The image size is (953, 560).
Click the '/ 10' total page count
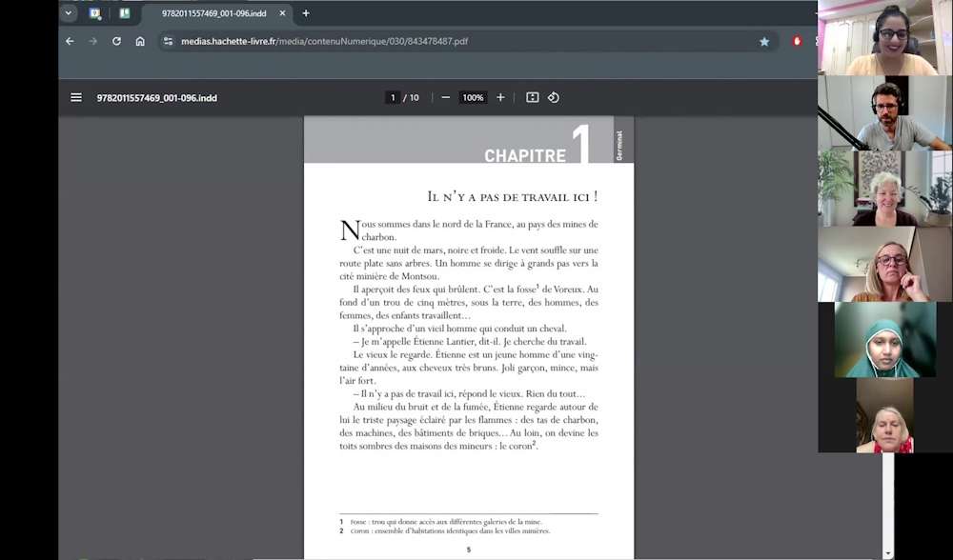click(412, 97)
